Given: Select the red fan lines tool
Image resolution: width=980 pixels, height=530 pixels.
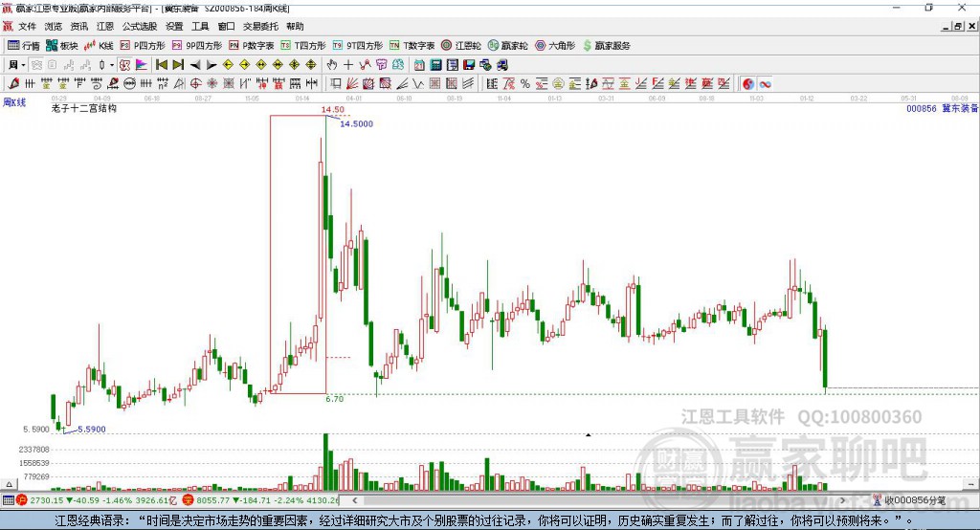Looking at the screenshot, I should 352,84.
